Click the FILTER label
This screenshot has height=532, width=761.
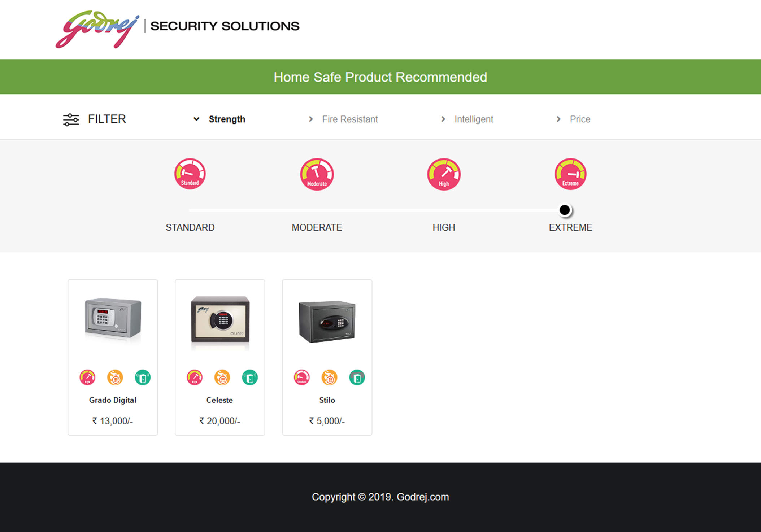point(107,119)
